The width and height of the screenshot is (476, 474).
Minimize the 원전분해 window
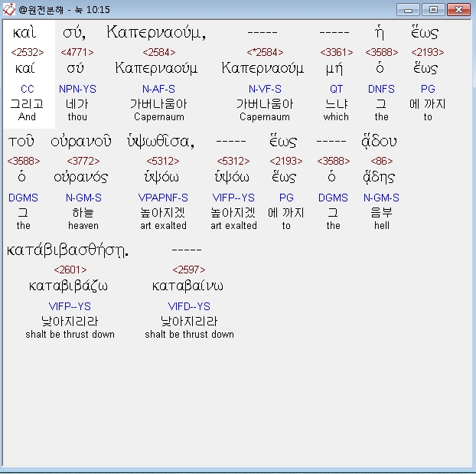[x=408, y=10]
